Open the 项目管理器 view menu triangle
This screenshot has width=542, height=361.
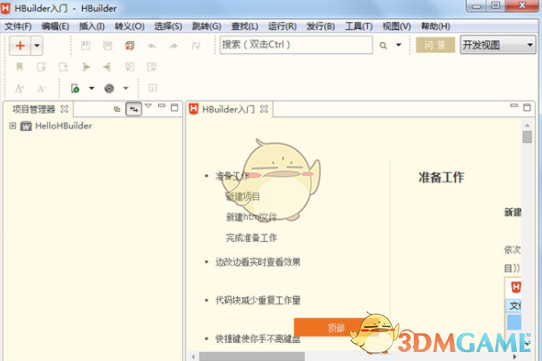(x=148, y=106)
